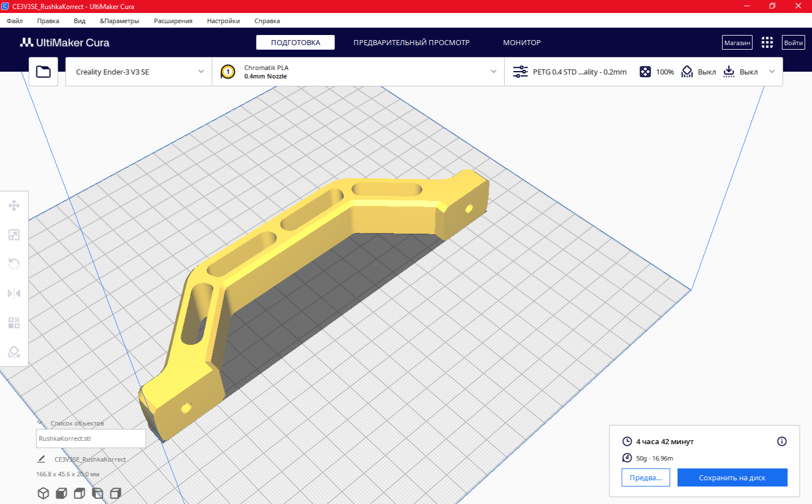The image size is (812, 504).
Task: Expand the print settings panel chevron
Action: [x=772, y=72]
